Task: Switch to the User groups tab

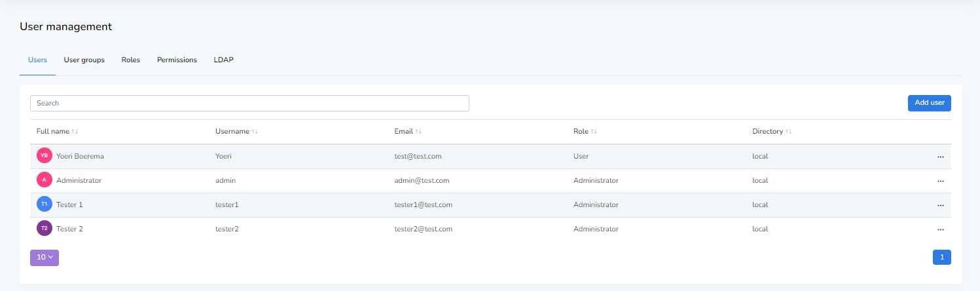Action: (84, 60)
